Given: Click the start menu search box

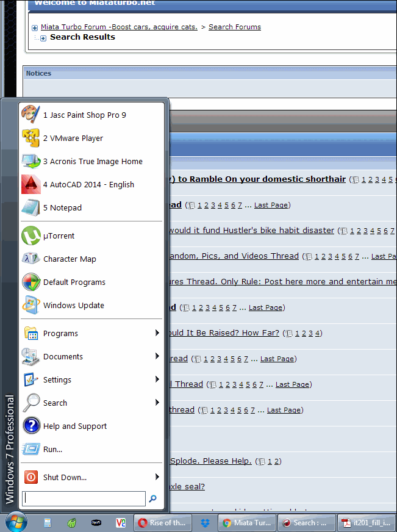Looking at the screenshot, I should pos(84,499).
